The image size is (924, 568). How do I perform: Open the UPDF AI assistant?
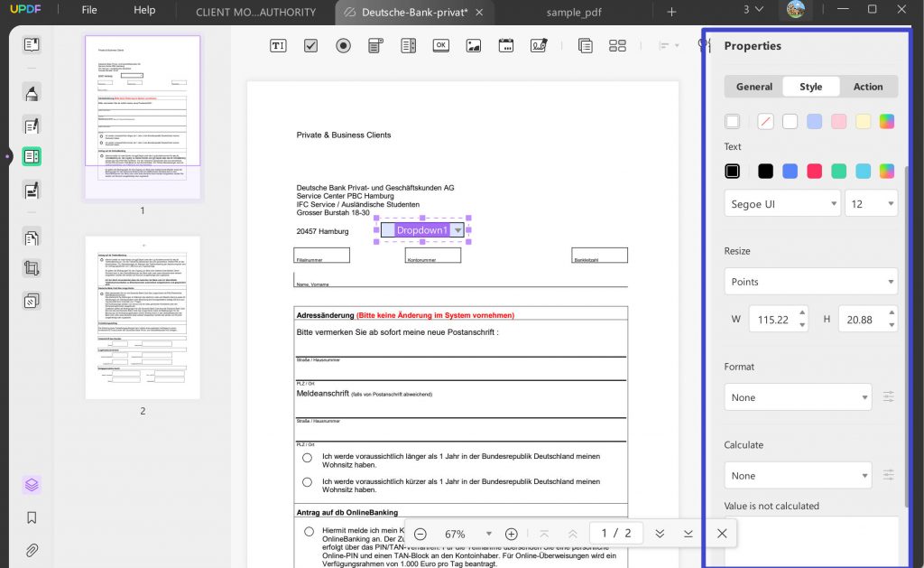click(x=31, y=485)
